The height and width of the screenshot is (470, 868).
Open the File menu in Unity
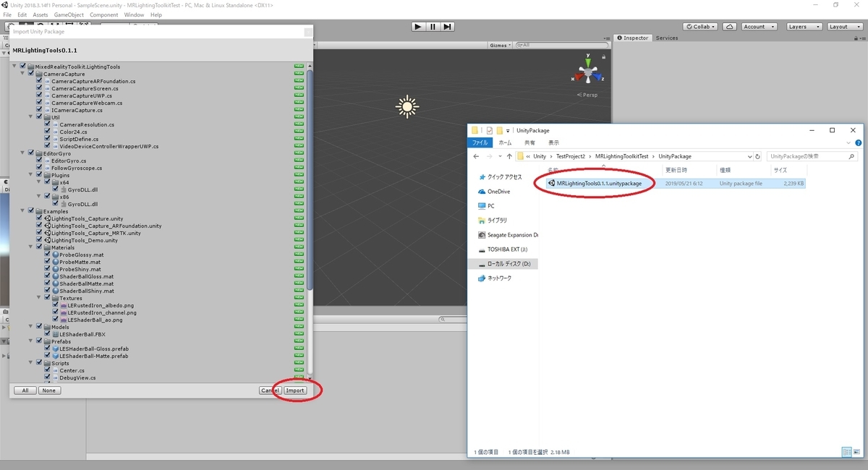pyautogui.click(x=7, y=14)
